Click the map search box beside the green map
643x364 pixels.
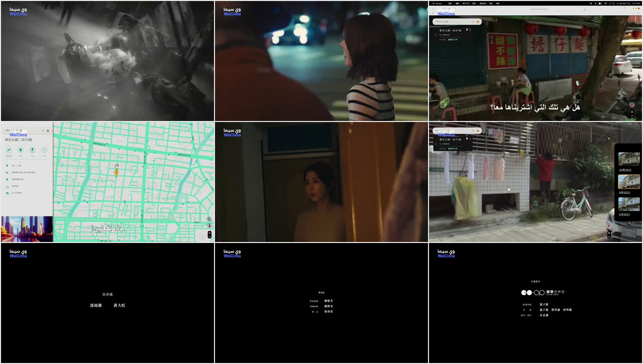pos(27,131)
